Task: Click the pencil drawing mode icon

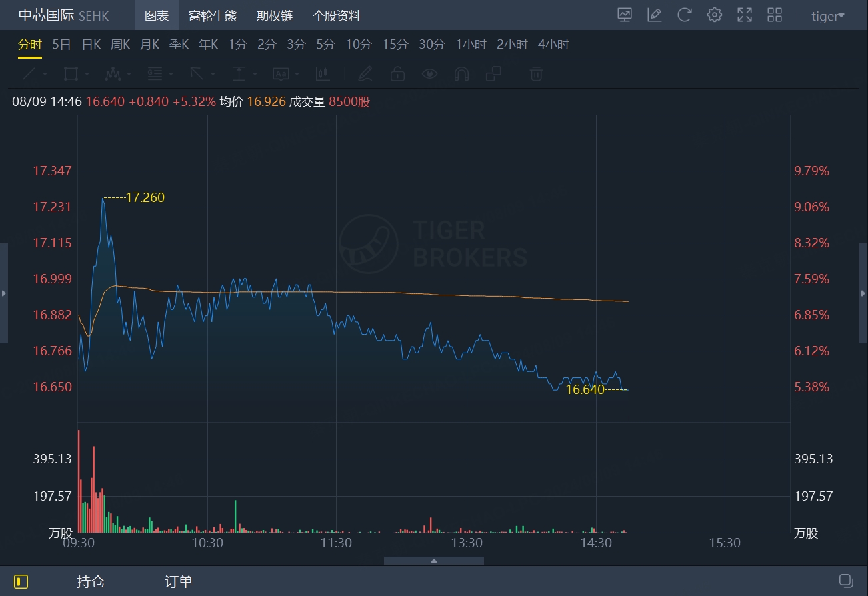Action: pos(365,73)
